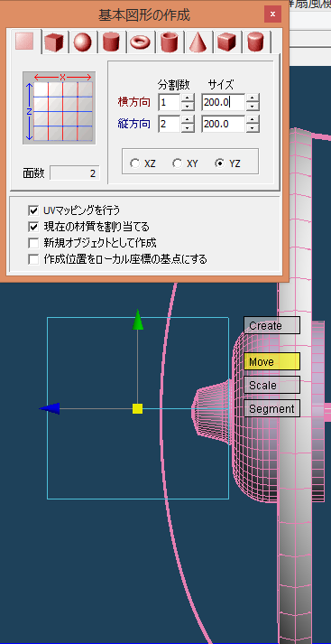
Task: Select the cone primitive icon
Action: [x=198, y=42]
